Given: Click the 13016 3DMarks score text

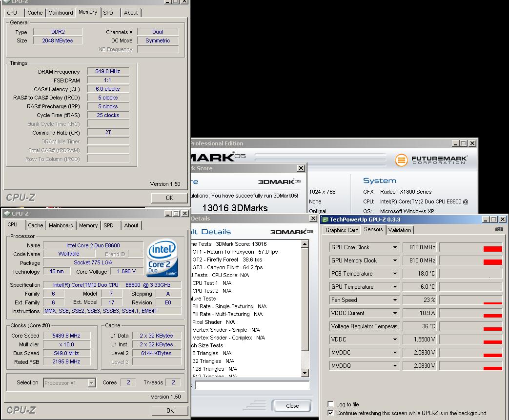Looking at the screenshot, I should tap(235, 208).
